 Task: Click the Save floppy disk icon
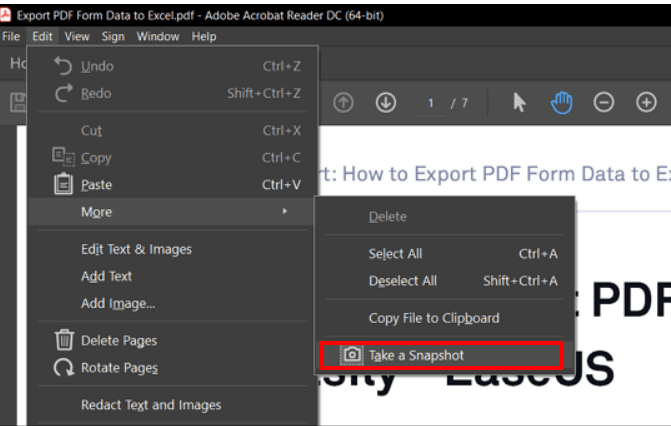[x=18, y=103]
